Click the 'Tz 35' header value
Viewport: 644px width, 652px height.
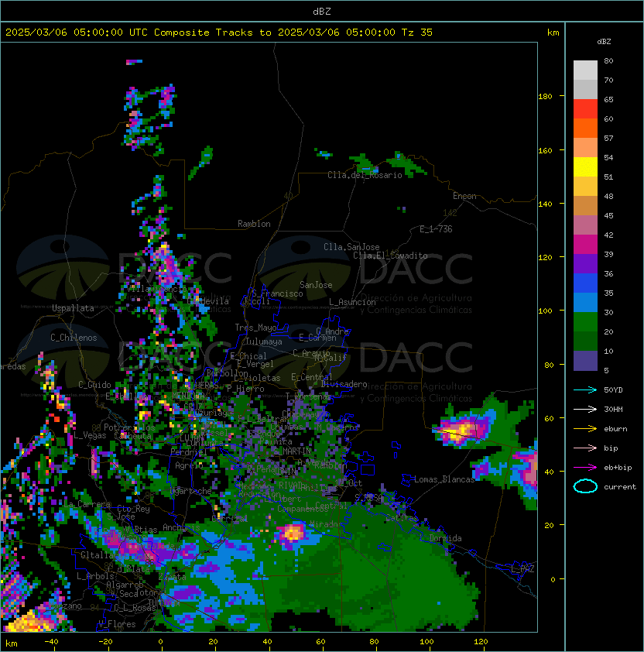coord(417,33)
